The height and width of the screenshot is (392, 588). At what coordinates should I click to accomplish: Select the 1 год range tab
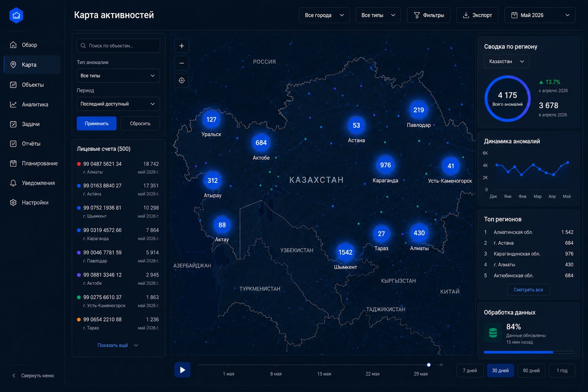(562, 371)
